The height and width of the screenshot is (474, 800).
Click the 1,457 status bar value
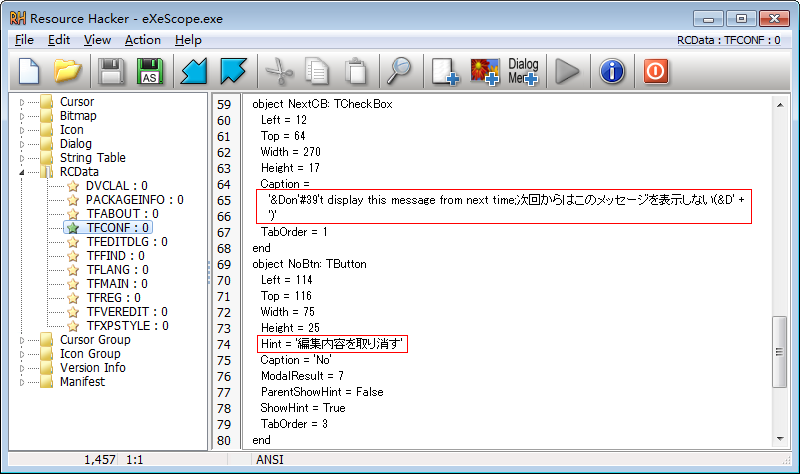click(x=99, y=460)
